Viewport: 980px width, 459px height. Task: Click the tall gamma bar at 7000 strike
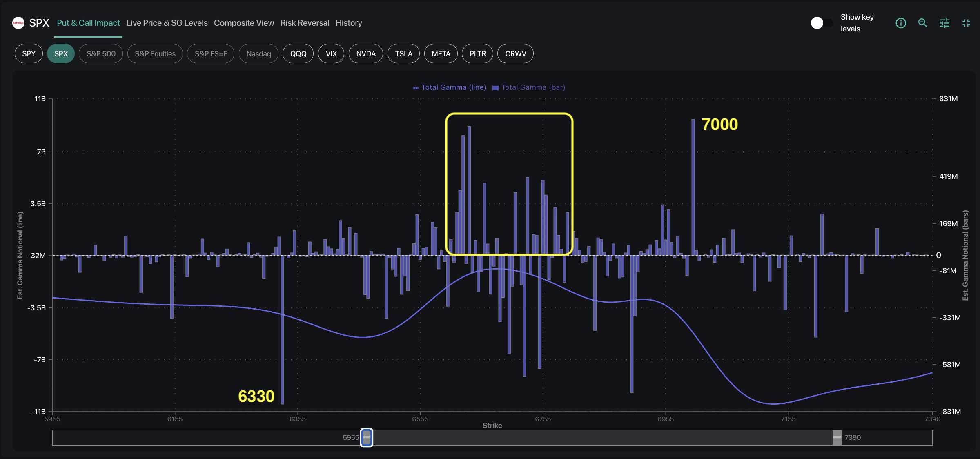pyautogui.click(x=693, y=188)
